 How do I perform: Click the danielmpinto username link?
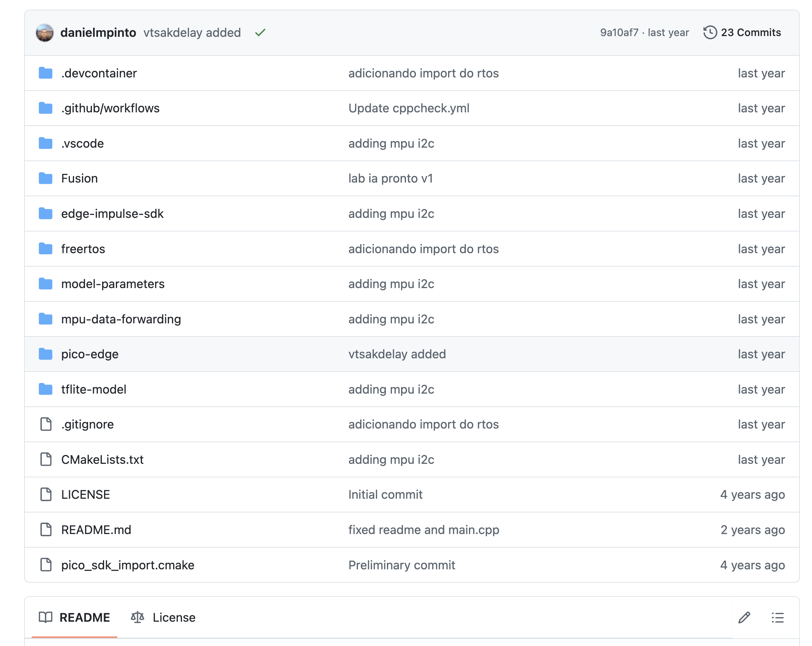(x=98, y=33)
